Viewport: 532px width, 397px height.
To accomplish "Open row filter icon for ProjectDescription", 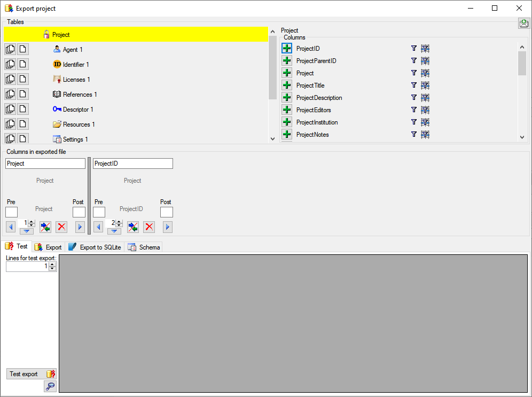I will [425, 98].
